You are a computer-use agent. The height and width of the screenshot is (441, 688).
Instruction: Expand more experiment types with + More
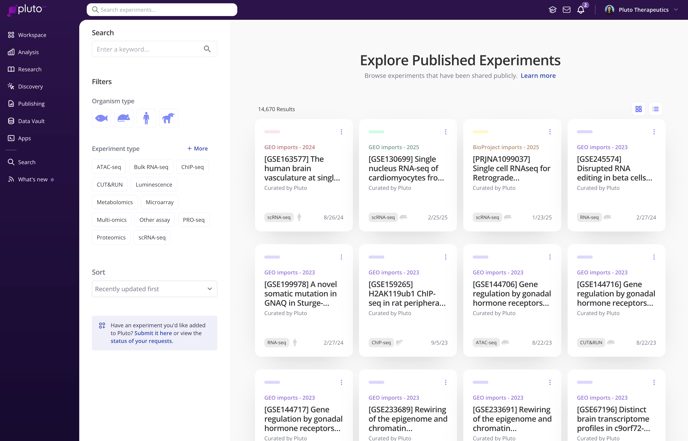pyautogui.click(x=197, y=148)
